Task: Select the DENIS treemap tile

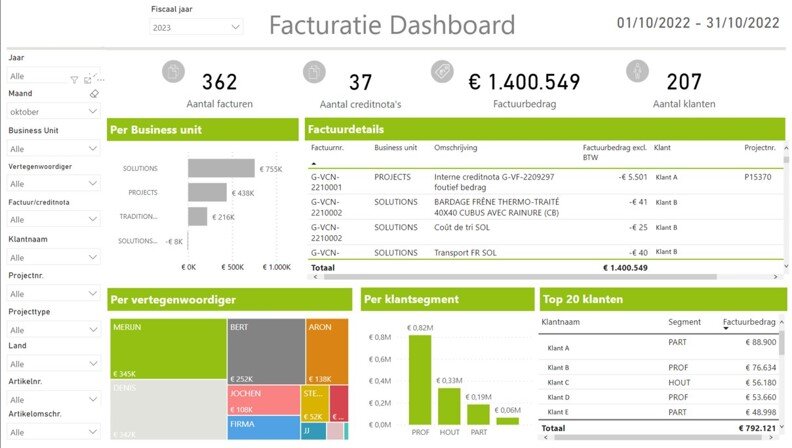Action: coord(168,410)
